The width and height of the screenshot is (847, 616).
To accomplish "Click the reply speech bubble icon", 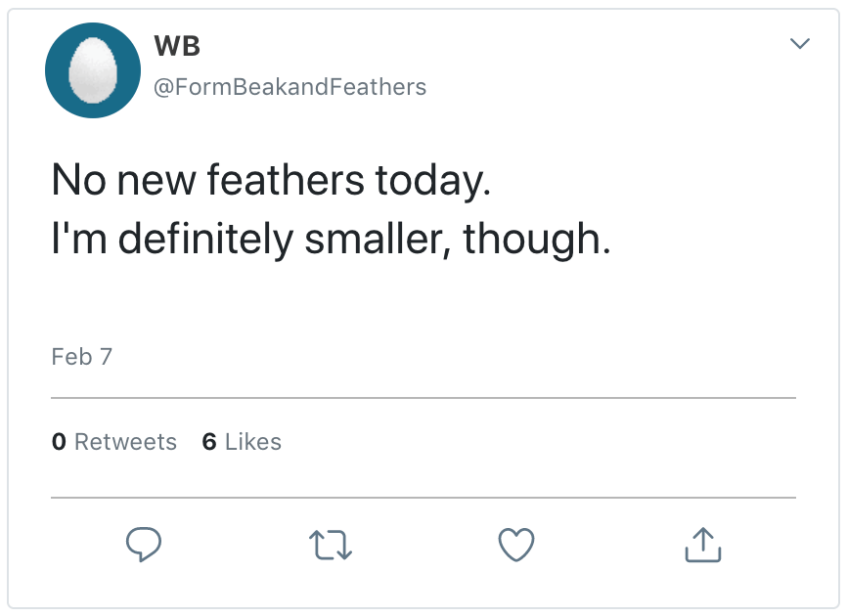I will pyautogui.click(x=143, y=544).
